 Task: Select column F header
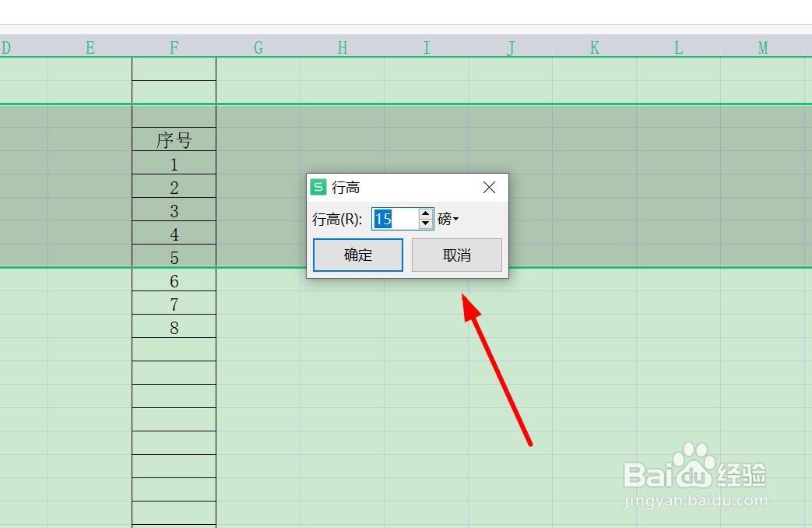(174, 48)
